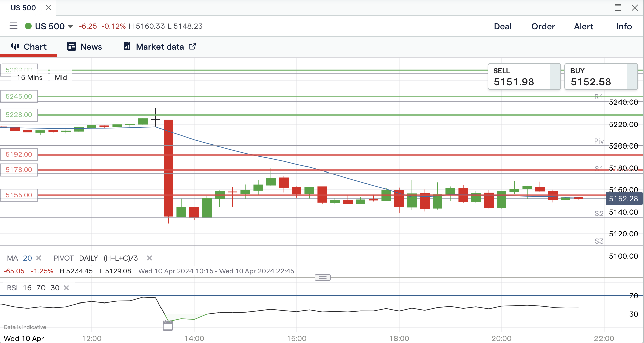Click the 5220.00 price axis label

tap(623, 125)
